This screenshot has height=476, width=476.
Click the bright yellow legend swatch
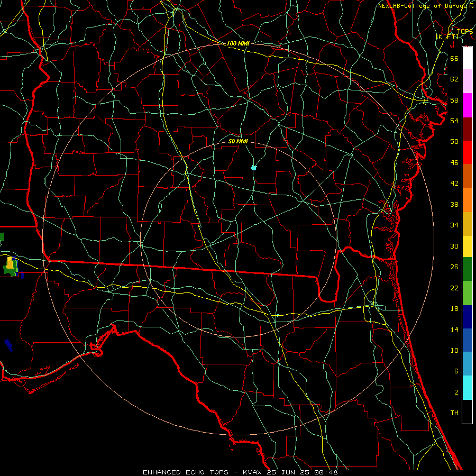click(467, 246)
